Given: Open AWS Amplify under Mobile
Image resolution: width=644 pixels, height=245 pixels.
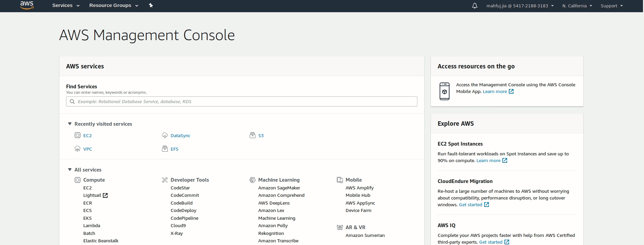Looking at the screenshot, I should 359,188.
